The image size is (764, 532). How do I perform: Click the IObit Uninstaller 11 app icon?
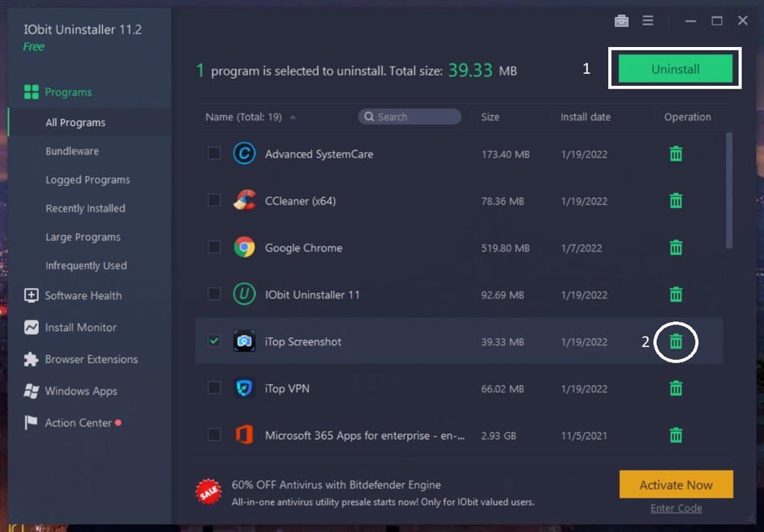click(244, 294)
